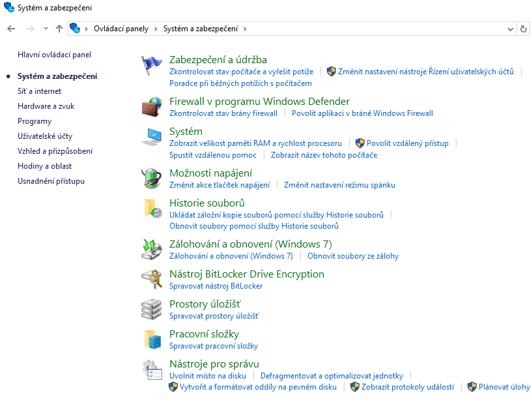The height and width of the screenshot is (400, 532).
Task: Open the Systém heading link
Action: click(x=186, y=132)
